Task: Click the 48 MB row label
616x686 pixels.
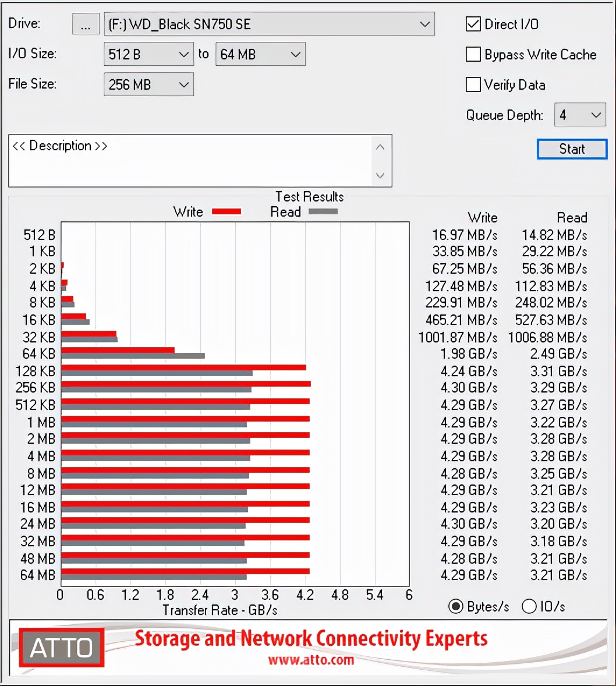Action: (x=38, y=558)
